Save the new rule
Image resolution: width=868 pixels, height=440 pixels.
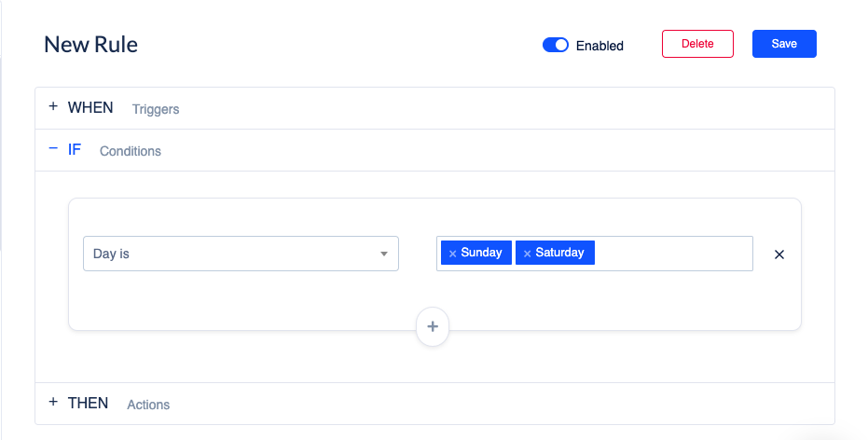pos(784,44)
